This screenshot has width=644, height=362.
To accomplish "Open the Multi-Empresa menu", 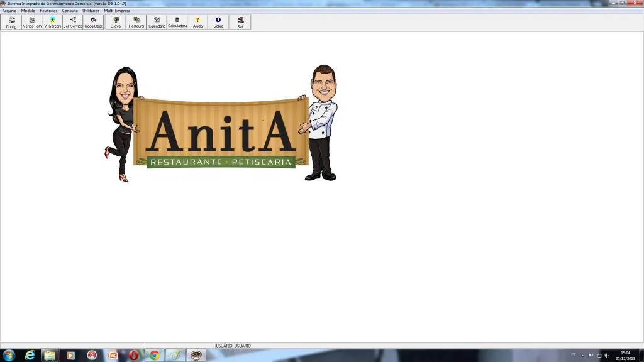I will (x=117, y=11).
